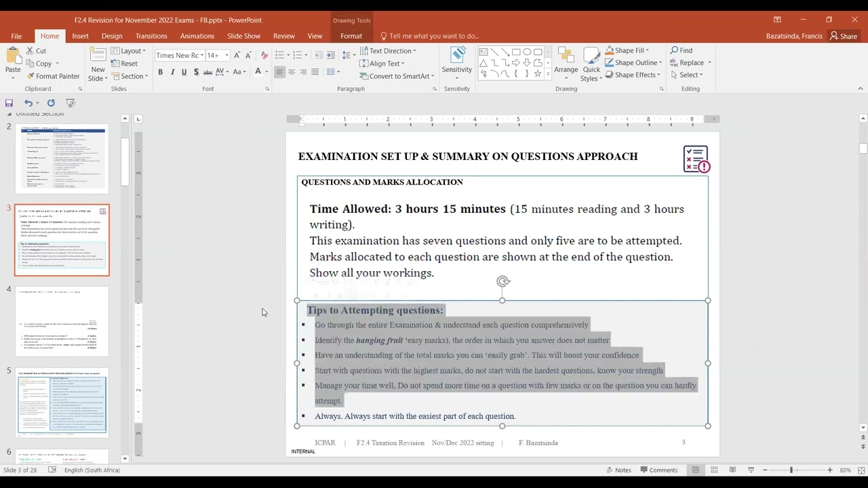The width and height of the screenshot is (868, 488).
Task: Justify the paragraph text
Action: 315,72
